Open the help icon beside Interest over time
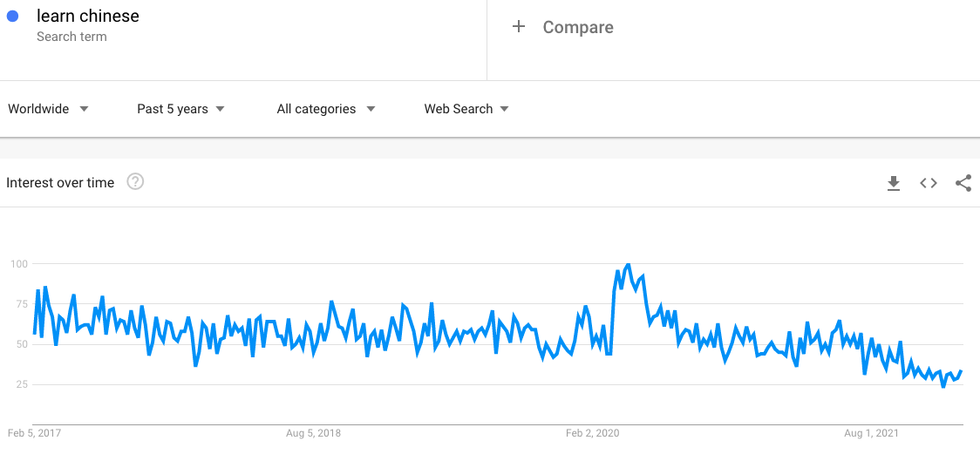Viewport: 980px width, 461px height. point(136,182)
